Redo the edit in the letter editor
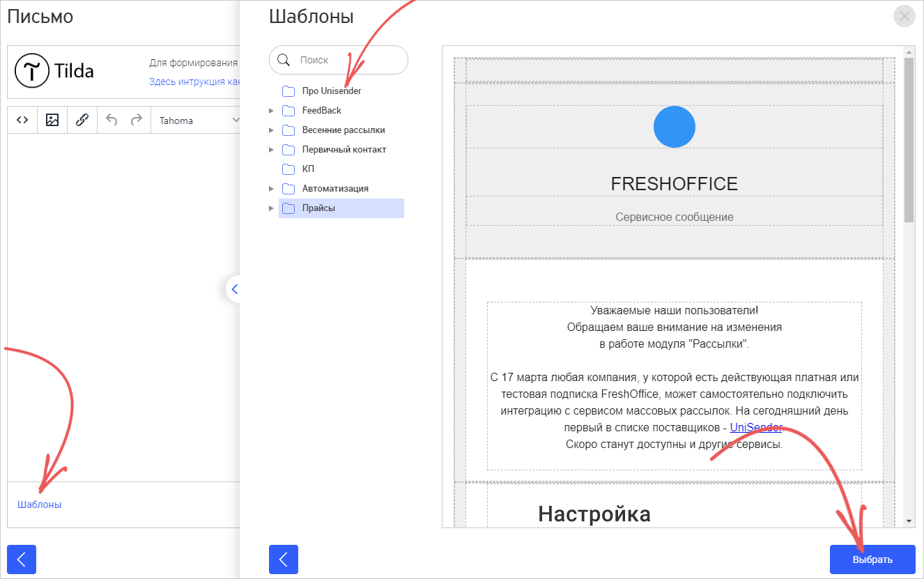The width and height of the screenshot is (924, 579). pos(137,120)
